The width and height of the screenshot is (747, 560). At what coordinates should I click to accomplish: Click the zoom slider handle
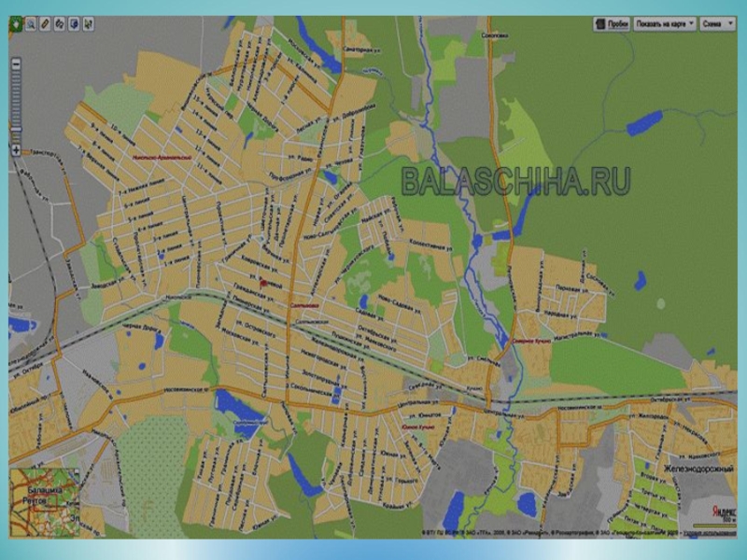pyautogui.click(x=16, y=129)
